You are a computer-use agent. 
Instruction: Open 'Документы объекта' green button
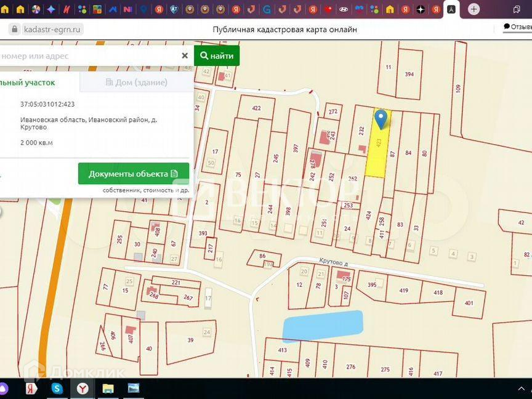pyautogui.click(x=133, y=174)
